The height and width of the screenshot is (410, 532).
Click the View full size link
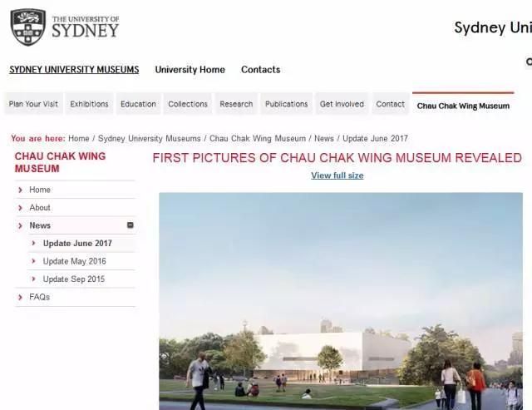(337, 175)
